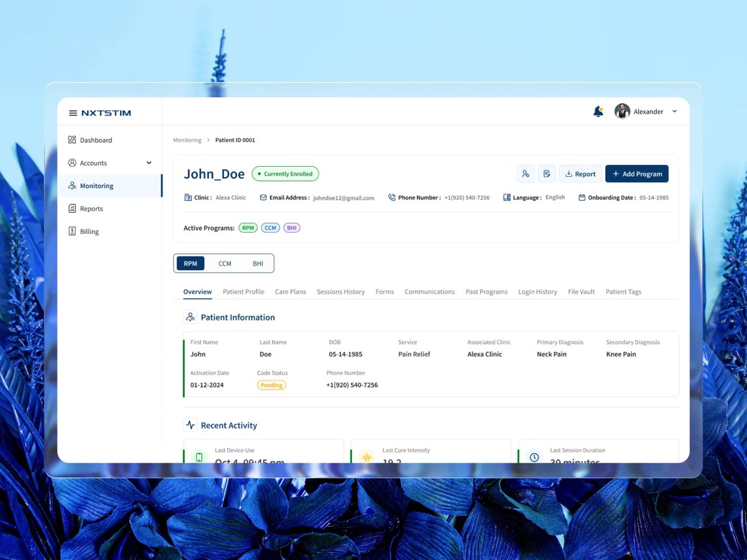Open the Patient Tags tab

pyautogui.click(x=623, y=292)
